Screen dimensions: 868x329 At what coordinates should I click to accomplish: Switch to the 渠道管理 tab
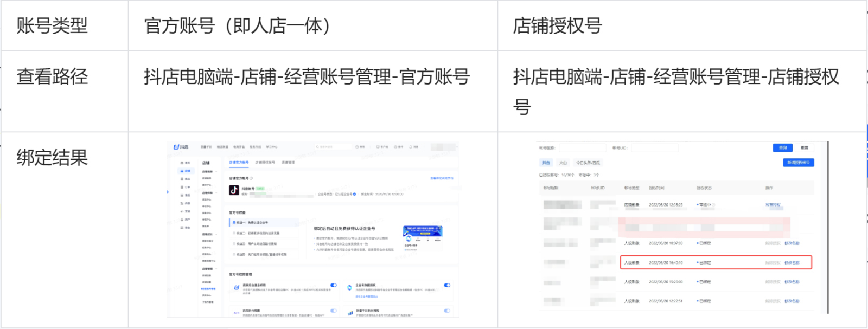(x=288, y=162)
